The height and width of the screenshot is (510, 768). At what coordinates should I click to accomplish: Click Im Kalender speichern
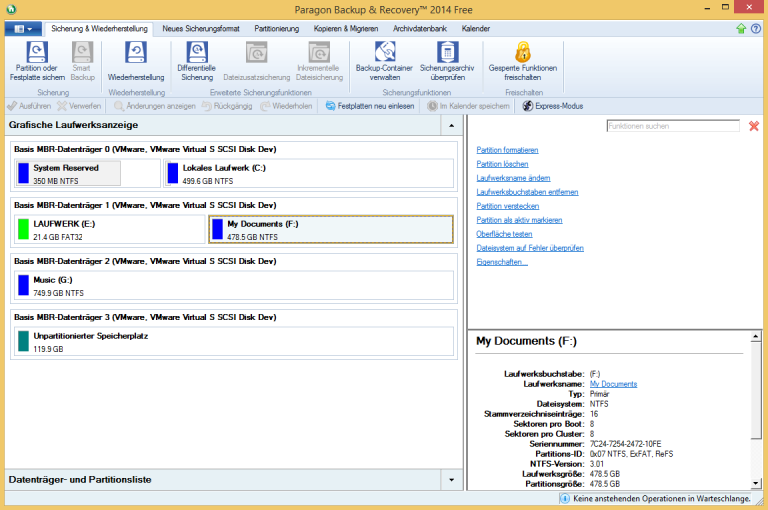pos(468,106)
